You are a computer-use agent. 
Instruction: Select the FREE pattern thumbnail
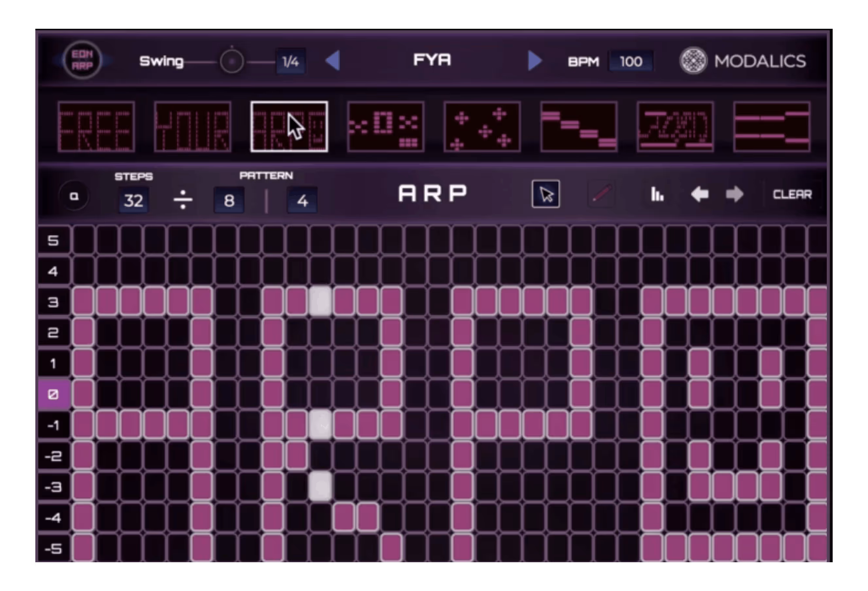point(96,127)
